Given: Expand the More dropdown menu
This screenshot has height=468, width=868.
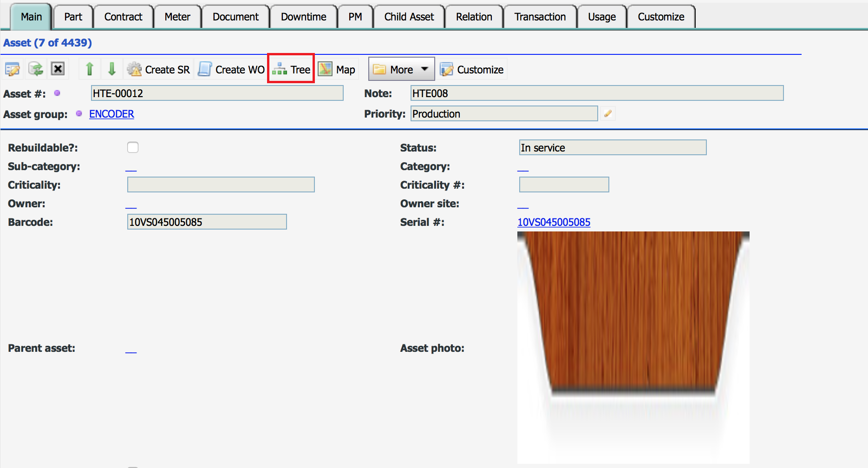Looking at the screenshot, I should (401, 69).
